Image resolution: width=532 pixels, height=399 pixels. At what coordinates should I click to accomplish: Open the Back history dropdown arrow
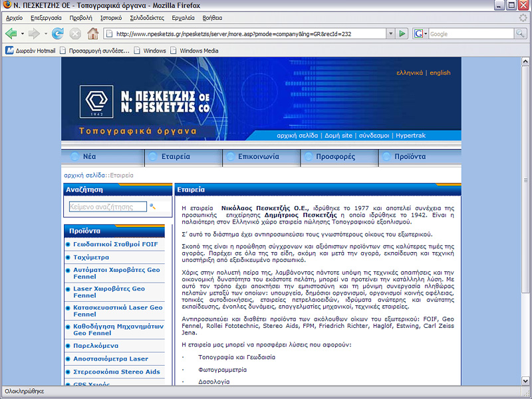click(x=23, y=34)
